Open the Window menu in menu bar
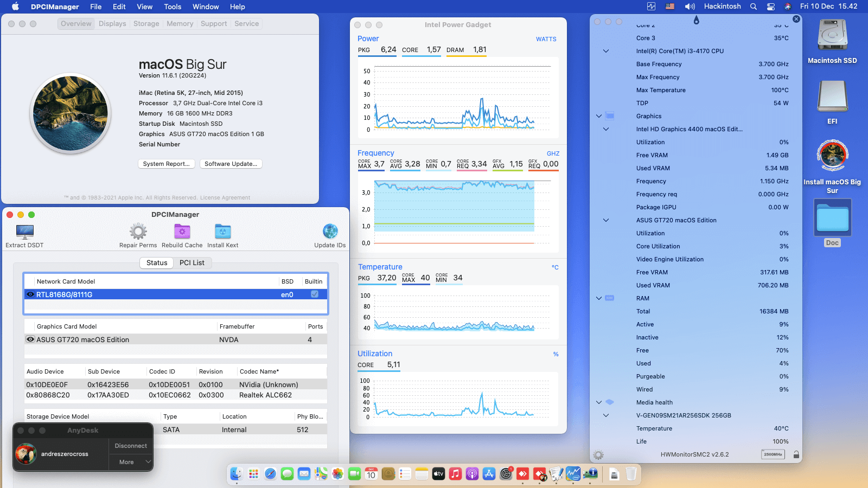The height and width of the screenshot is (488, 868). pyautogui.click(x=206, y=7)
